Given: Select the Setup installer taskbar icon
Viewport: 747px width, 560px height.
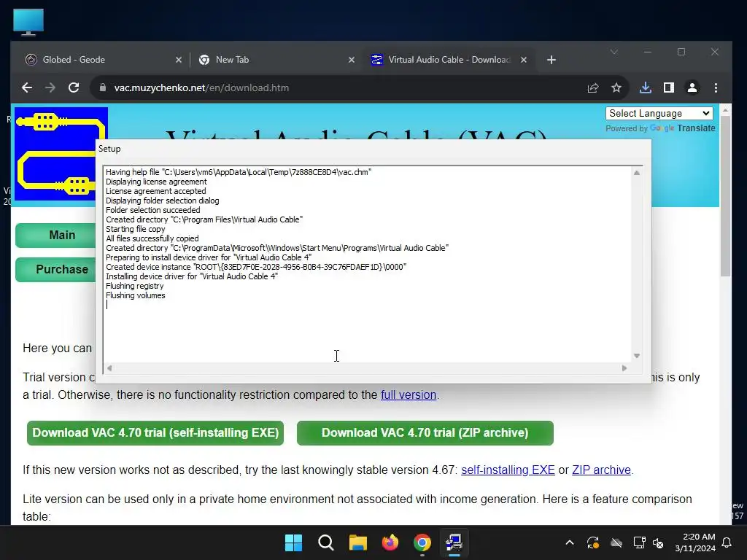Looking at the screenshot, I should [x=454, y=542].
